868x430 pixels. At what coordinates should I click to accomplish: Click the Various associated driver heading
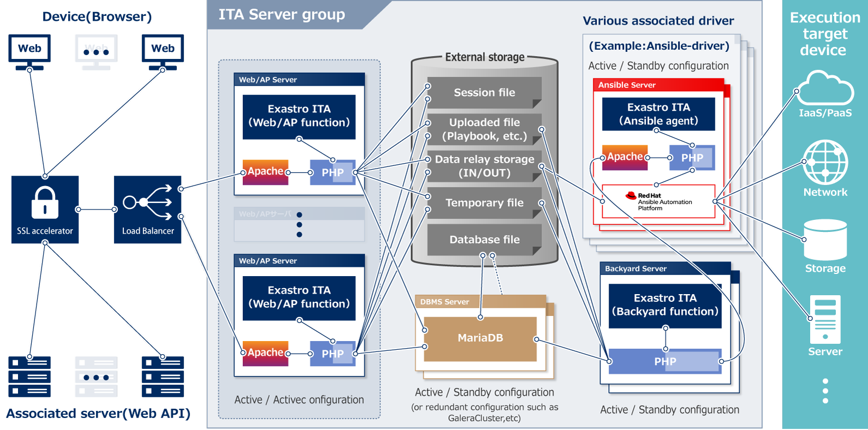click(x=658, y=21)
